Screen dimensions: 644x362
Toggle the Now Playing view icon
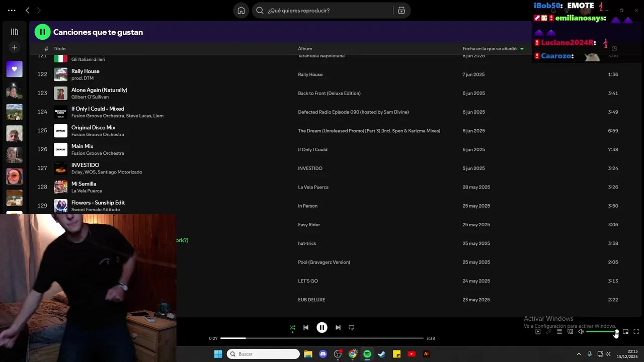(x=538, y=331)
